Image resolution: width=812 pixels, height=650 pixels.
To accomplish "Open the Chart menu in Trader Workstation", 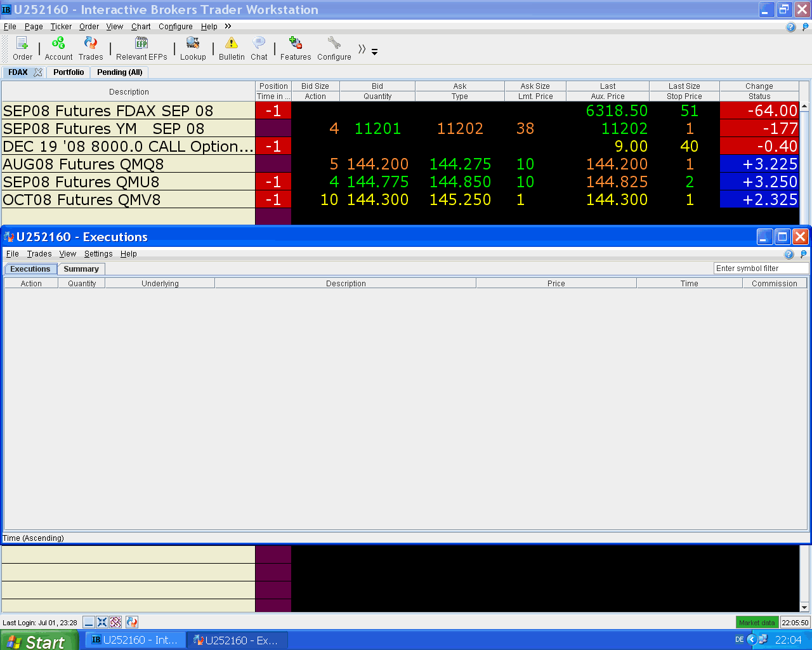I will 141,27.
